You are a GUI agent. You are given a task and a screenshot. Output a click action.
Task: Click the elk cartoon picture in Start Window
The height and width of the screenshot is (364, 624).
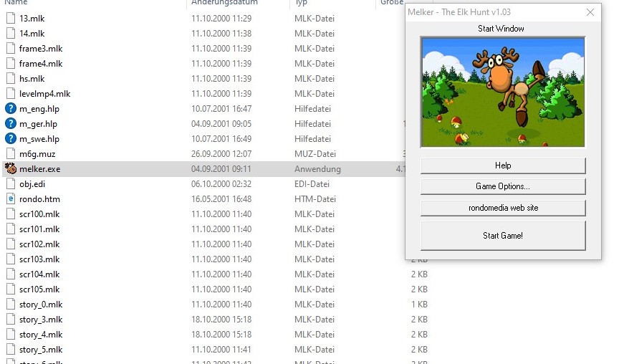click(x=503, y=92)
